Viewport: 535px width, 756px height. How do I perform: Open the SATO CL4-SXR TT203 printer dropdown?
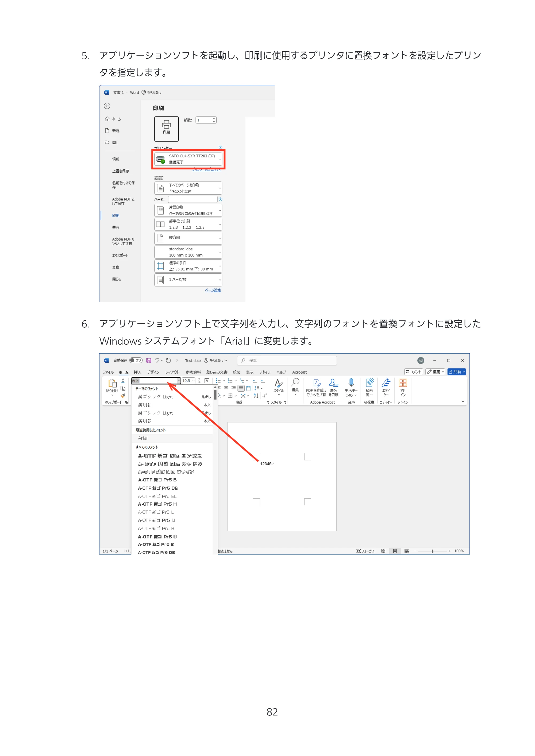pyautogui.click(x=188, y=159)
